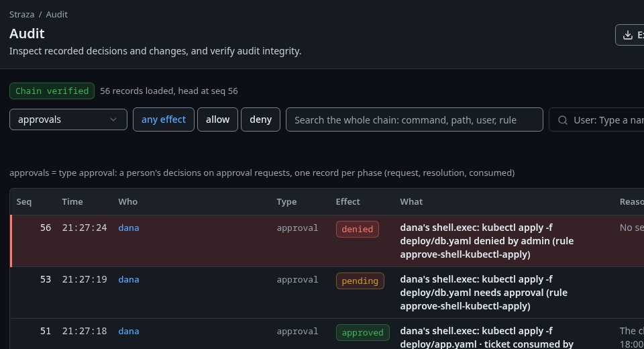Click approval type in seq 51 row
644x349 pixels.
tap(297, 332)
